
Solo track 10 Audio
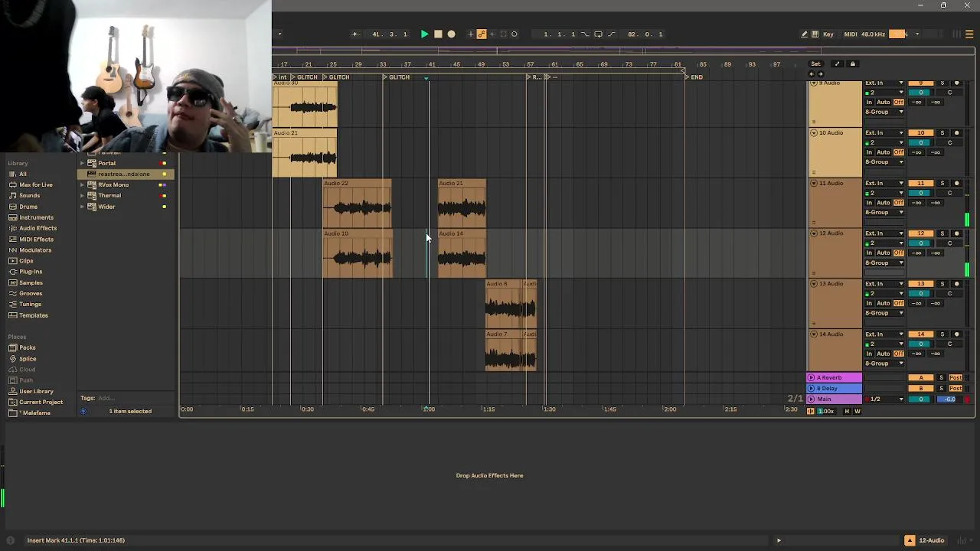tap(942, 133)
